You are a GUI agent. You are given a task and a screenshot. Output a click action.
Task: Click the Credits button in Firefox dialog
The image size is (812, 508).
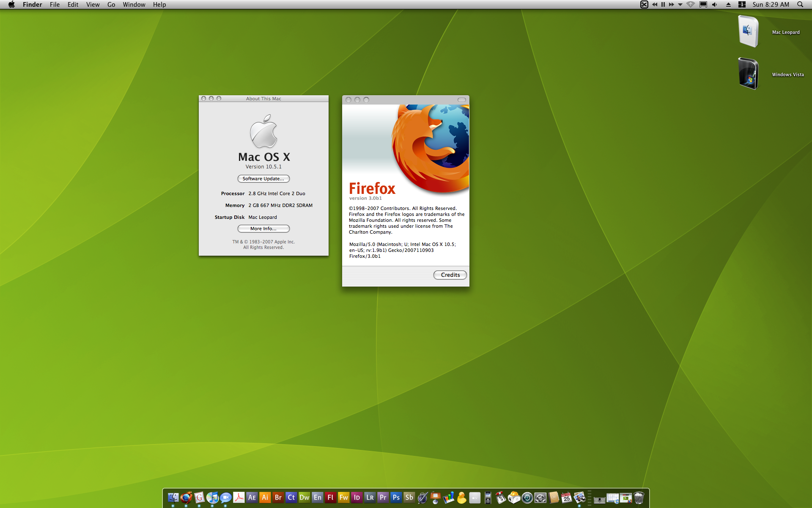450,274
